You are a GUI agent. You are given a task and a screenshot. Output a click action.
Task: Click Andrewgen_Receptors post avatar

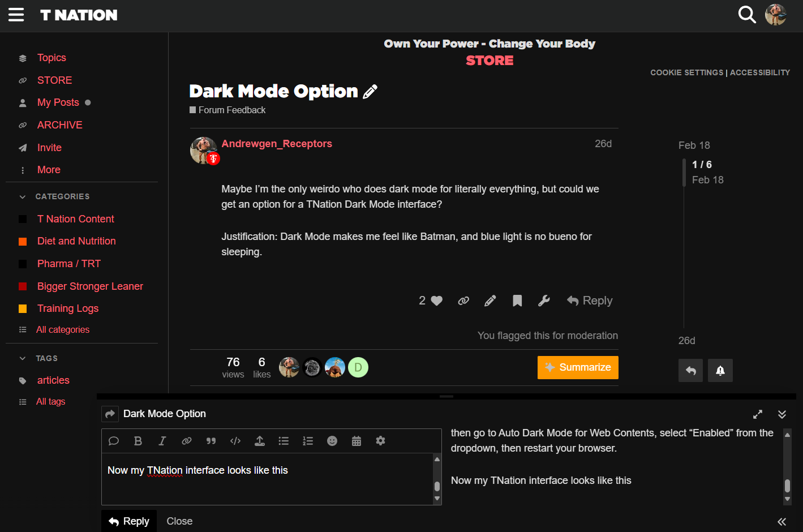pyautogui.click(x=204, y=151)
